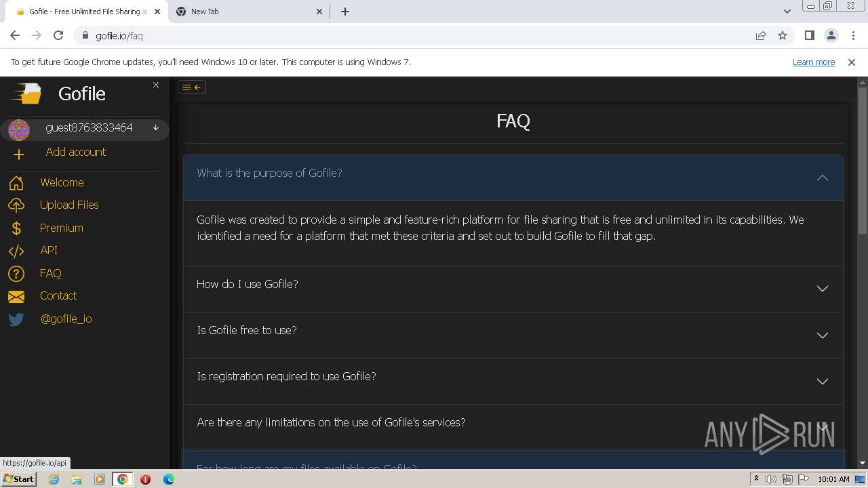Open the tab search dropdown

click(x=787, y=12)
